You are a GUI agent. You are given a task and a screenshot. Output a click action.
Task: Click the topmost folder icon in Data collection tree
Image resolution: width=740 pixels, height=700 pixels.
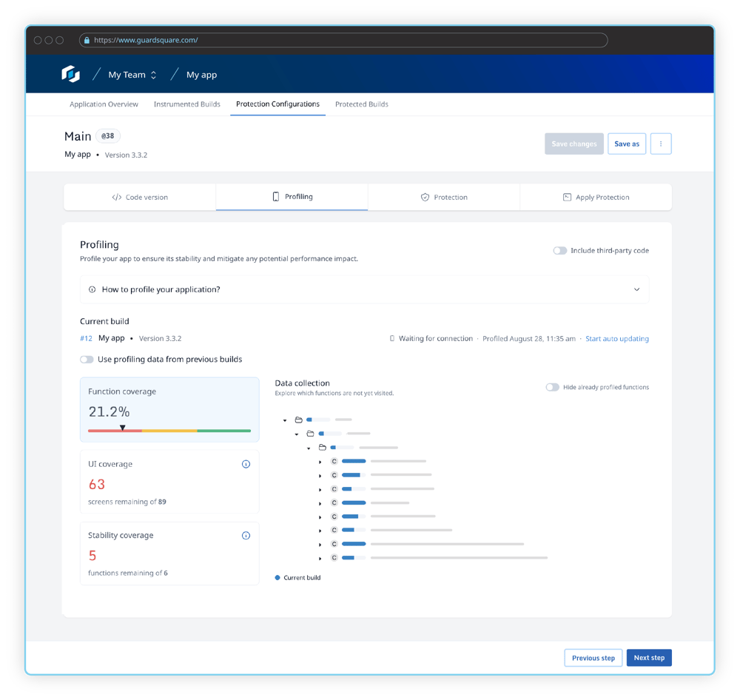coord(298,420)
